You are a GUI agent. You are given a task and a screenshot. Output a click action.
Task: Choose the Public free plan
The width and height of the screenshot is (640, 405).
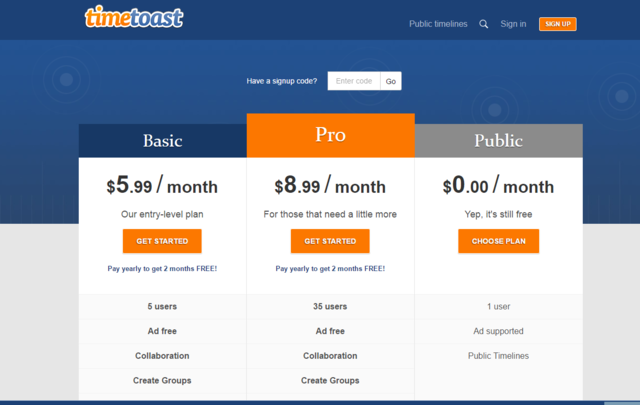click(498, 241)
